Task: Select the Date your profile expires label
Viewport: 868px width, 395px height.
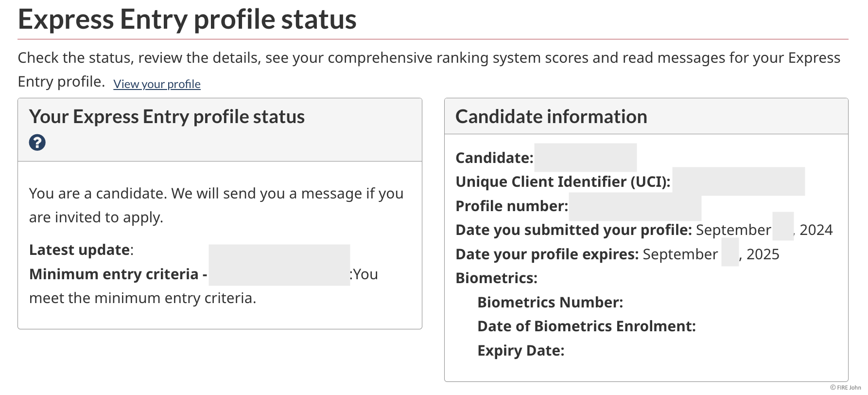Action: click(547, 254)
